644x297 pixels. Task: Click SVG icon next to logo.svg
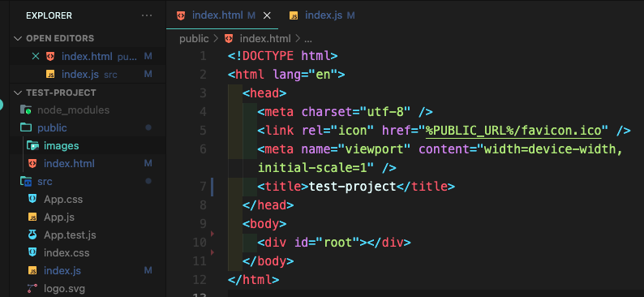[32, 288]
